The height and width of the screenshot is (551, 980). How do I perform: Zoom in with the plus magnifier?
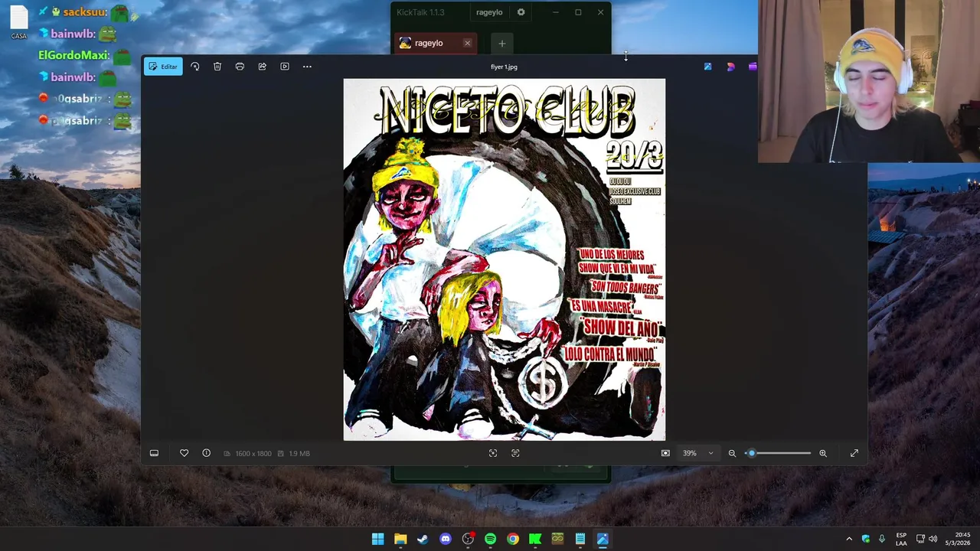pos(823,453)
